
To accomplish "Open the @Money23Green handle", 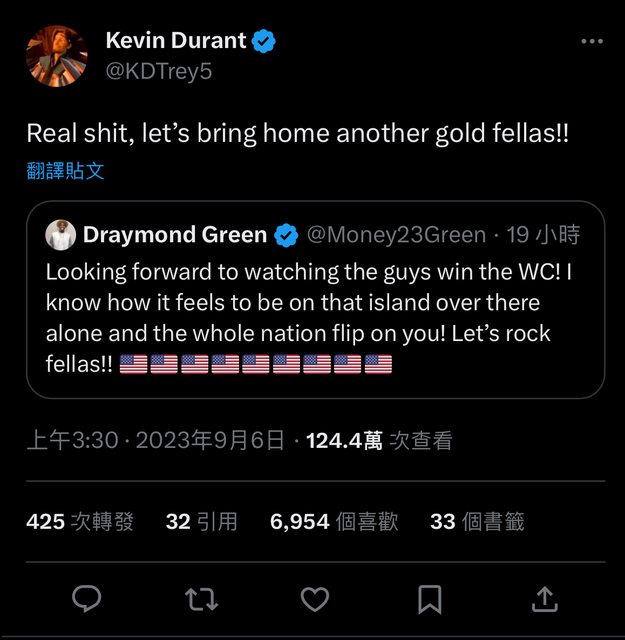I will 396,235.
